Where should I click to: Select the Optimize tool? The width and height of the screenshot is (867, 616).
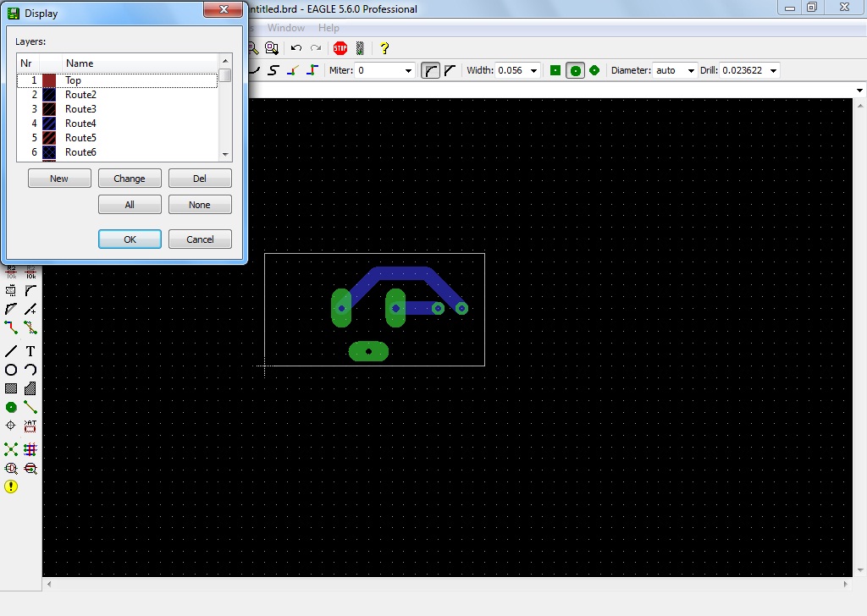point(30,309)
